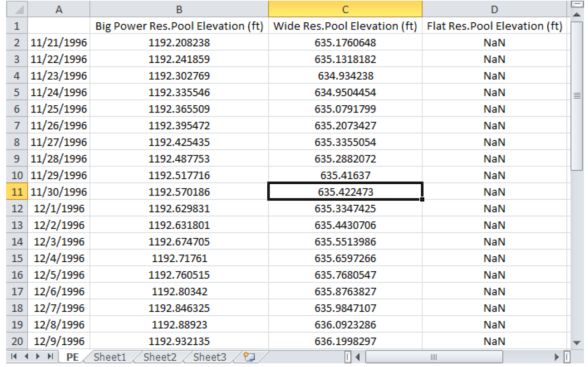The width and height of the screenshot is (588, 367).
Task: Go to the next sheet tab arrow
Action: point(38,356)
